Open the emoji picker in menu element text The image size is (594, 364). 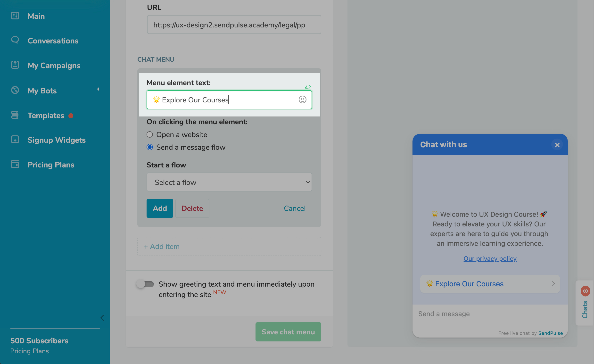302,100
